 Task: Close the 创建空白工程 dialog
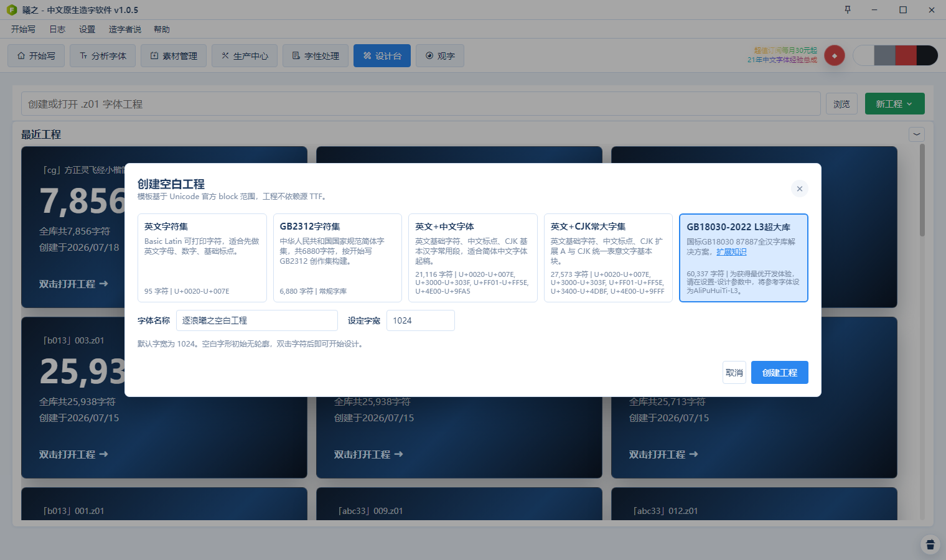point(800,189)
